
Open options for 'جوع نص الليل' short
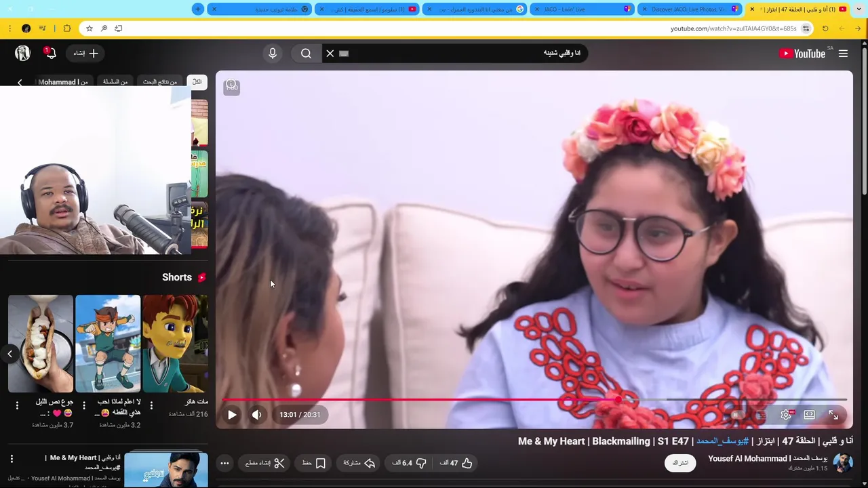coord(17,405)
